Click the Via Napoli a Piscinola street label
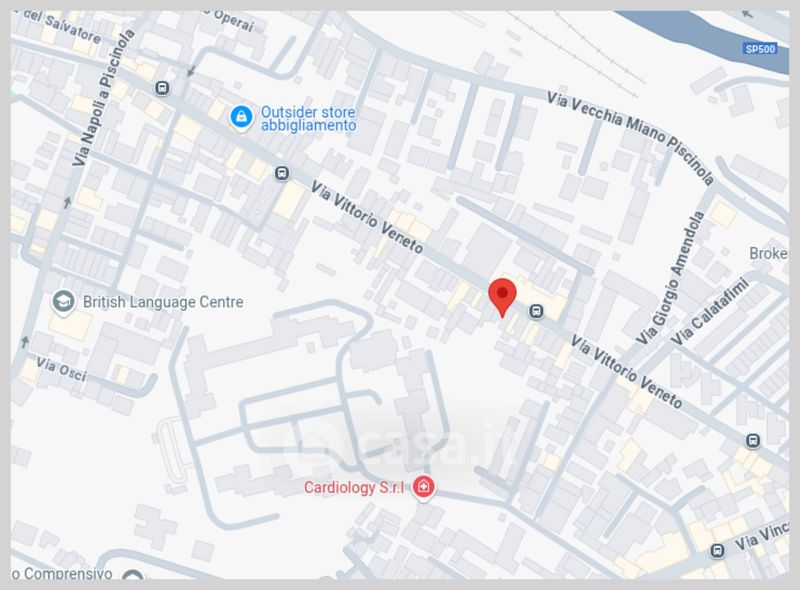The image size is (800, 590). tap(104, 97)
